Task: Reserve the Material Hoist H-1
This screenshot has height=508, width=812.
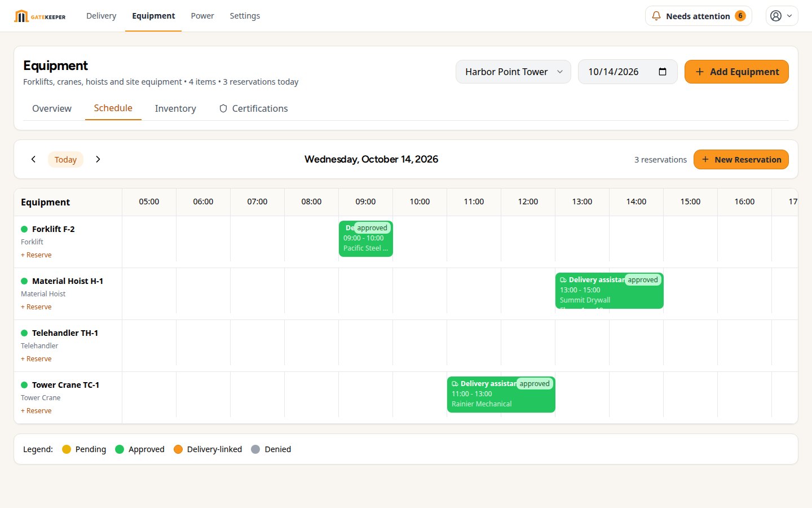Action: (x=36, y=307)
